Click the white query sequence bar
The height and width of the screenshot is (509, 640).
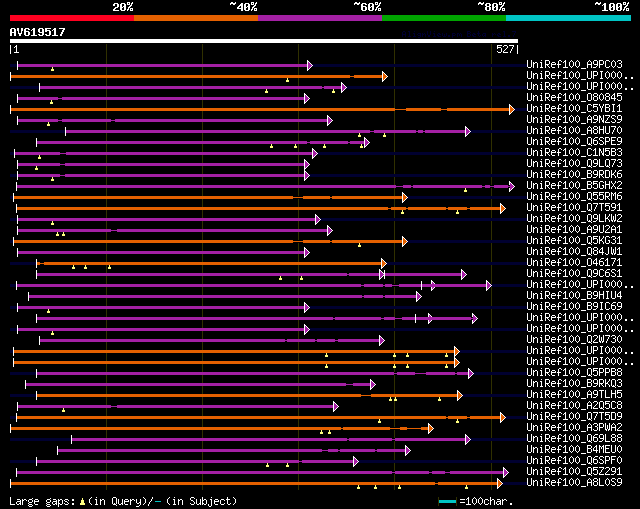pyautogui.click(x=264, y=41)
